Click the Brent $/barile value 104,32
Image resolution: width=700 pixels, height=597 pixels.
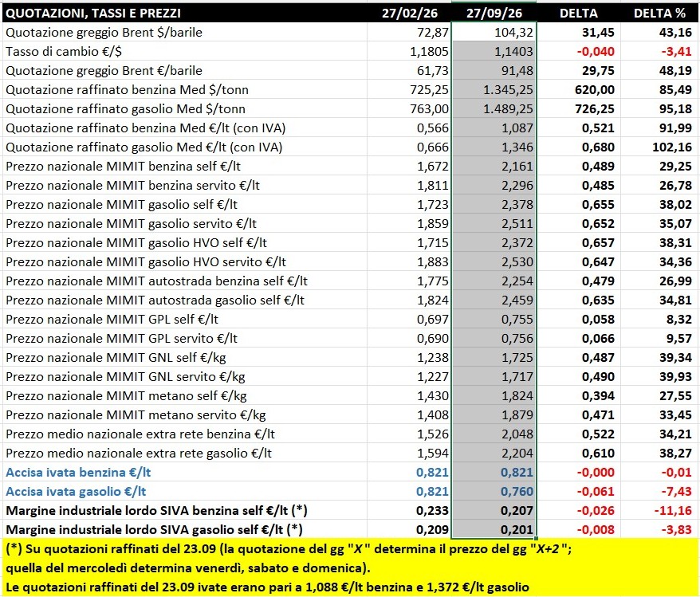pyautogui.click(x=494, y=32)
